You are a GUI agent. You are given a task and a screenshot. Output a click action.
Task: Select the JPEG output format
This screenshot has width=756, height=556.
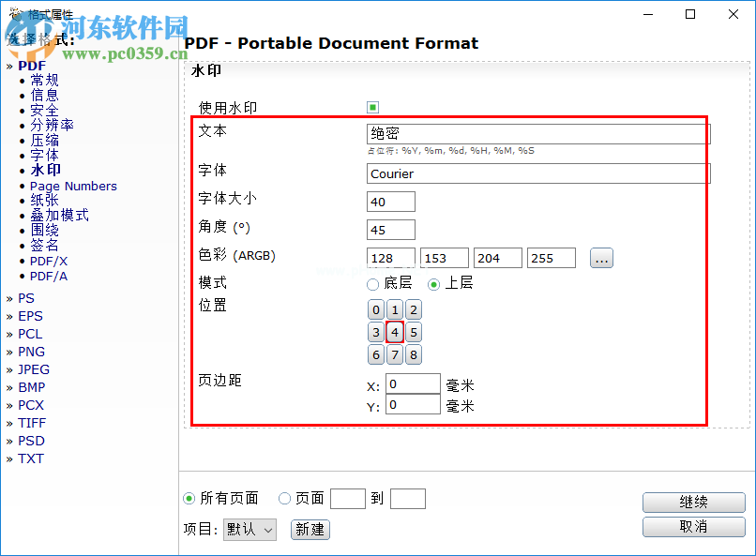(x=33, y=369)
